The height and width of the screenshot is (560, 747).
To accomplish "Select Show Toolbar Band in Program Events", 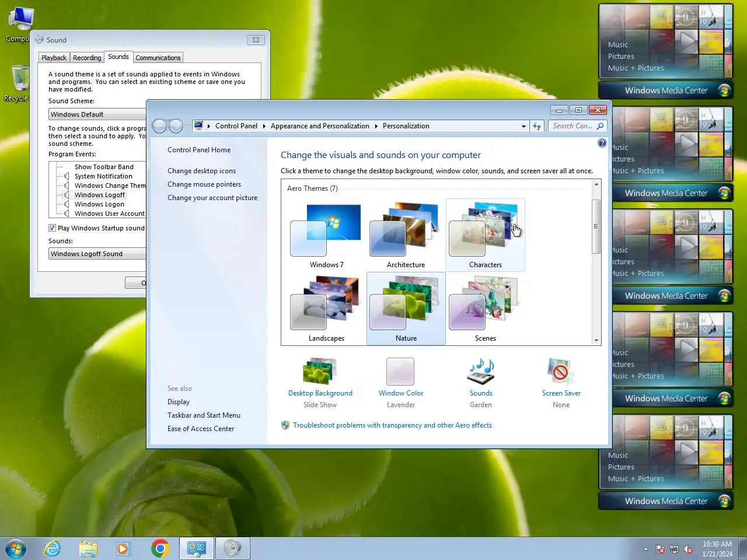I will (x=104, y=167).
